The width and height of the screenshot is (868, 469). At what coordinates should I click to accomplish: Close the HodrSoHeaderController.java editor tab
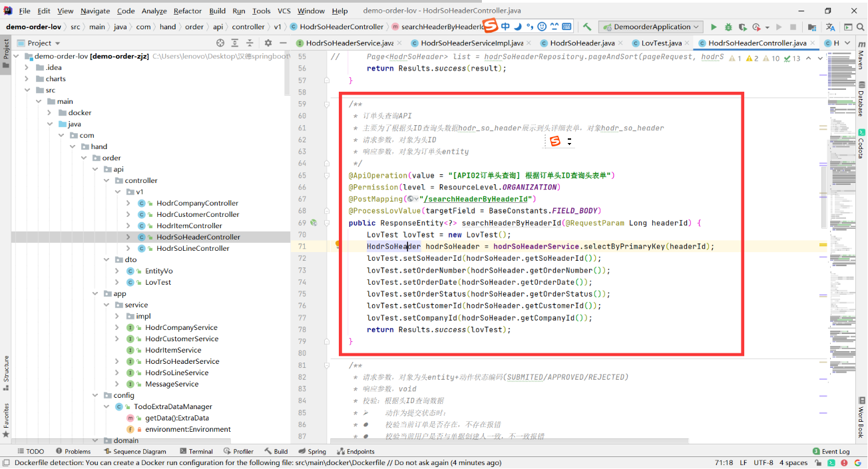(813, 43)
